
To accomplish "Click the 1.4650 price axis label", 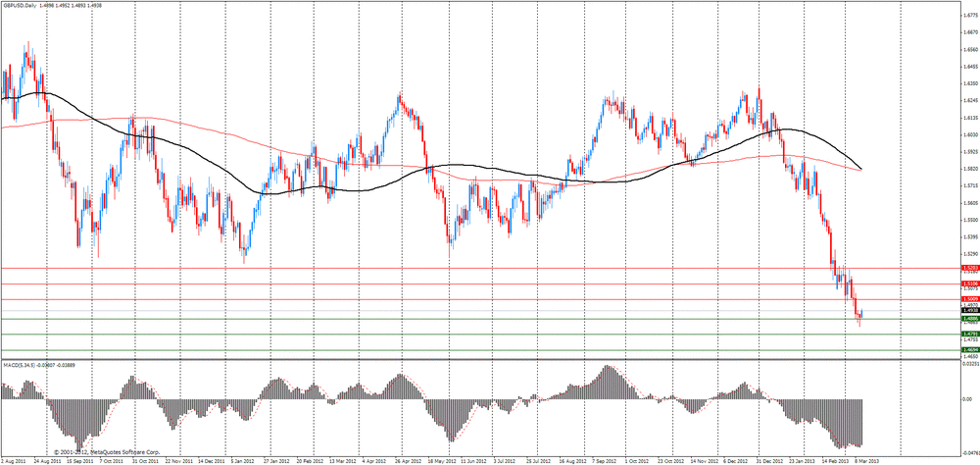I will [x=970, y=355].
